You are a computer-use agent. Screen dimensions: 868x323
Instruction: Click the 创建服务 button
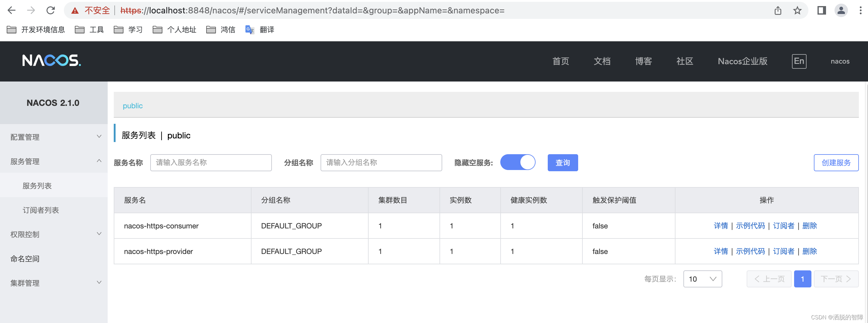point(836,163)
